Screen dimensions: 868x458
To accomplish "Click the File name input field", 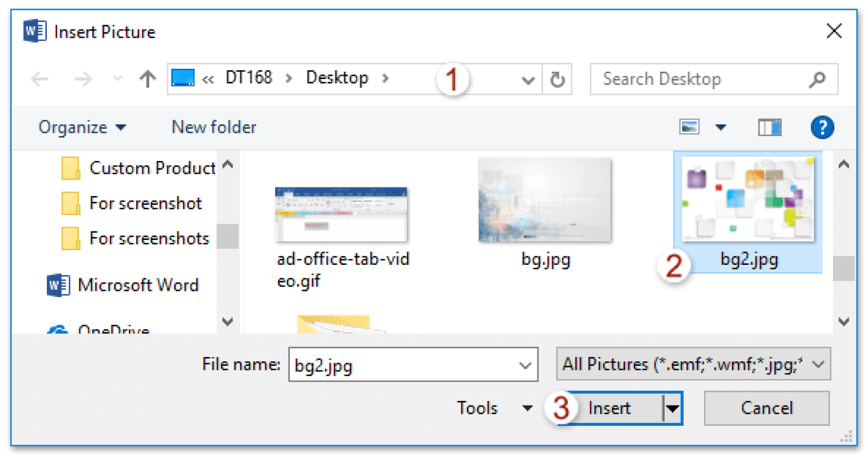I will (413, 365).
